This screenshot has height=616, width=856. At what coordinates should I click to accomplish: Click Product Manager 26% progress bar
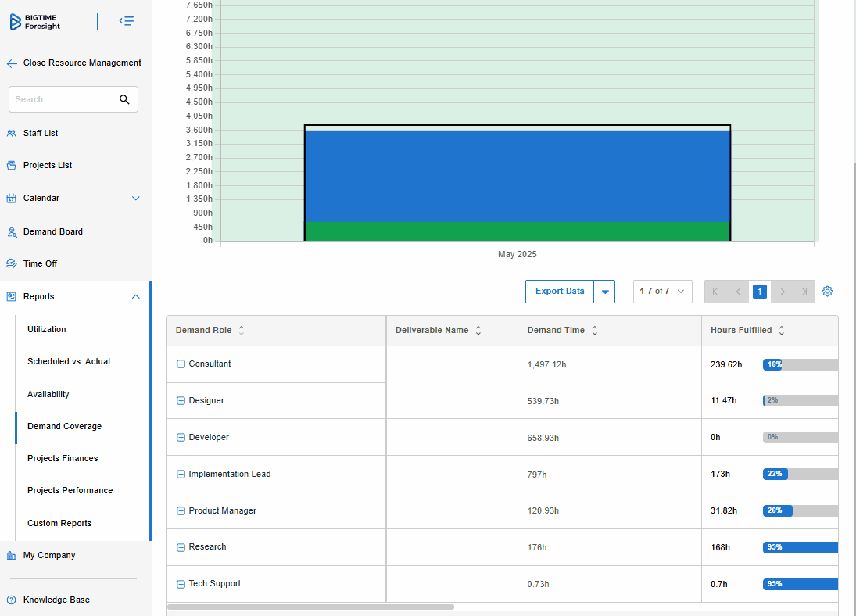800,511
